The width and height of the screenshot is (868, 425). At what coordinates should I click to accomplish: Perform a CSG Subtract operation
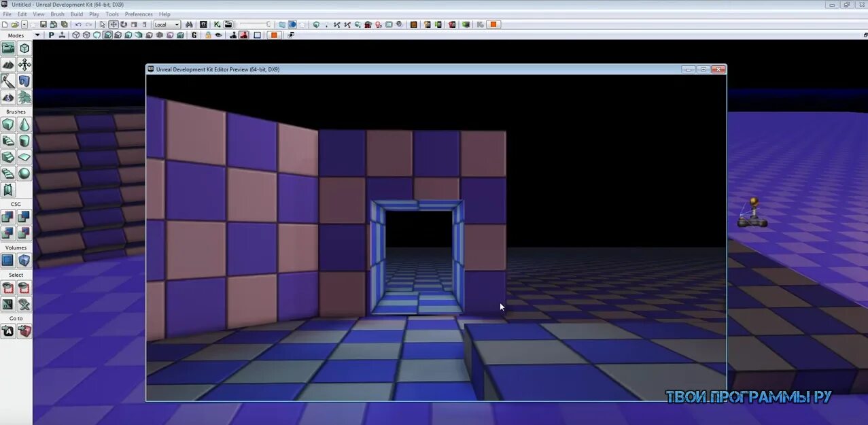(24, 216)
